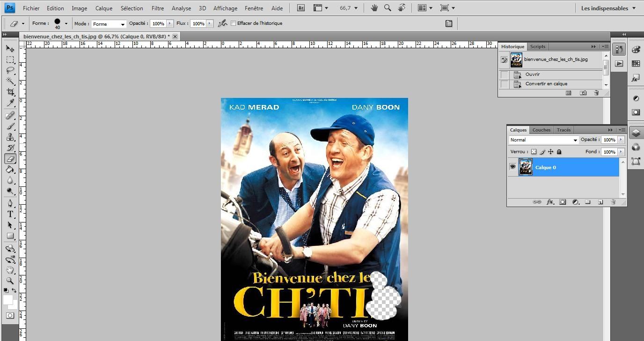
Task: Select the History Brush tool
Action: [x=10, y=148]
